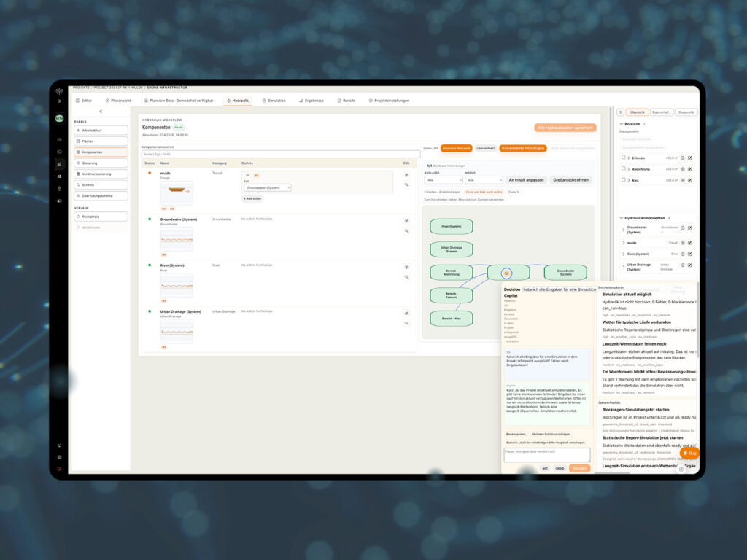
Task: Tick the Extensiv area checkbox
Action: (623, 157)
